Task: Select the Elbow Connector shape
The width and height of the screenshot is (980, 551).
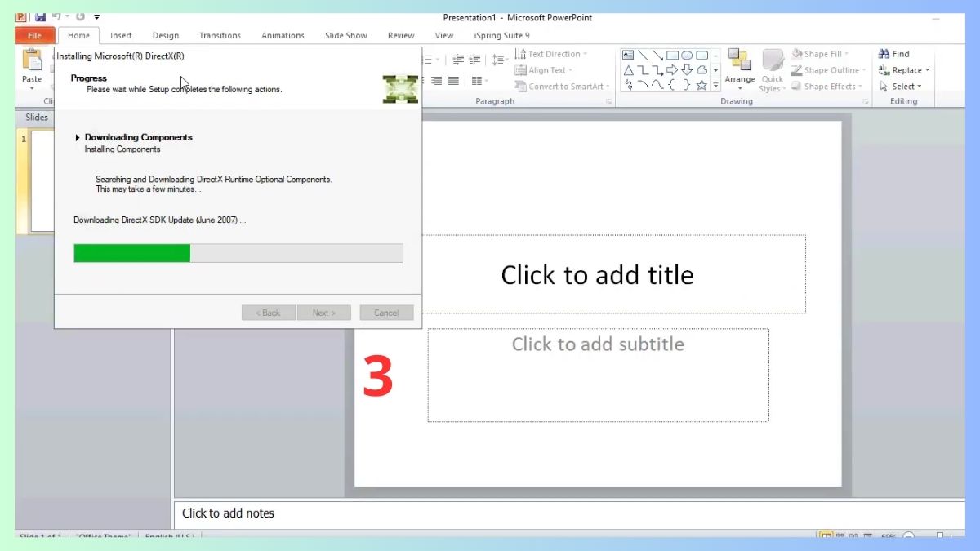Action: tap(643, 70)
